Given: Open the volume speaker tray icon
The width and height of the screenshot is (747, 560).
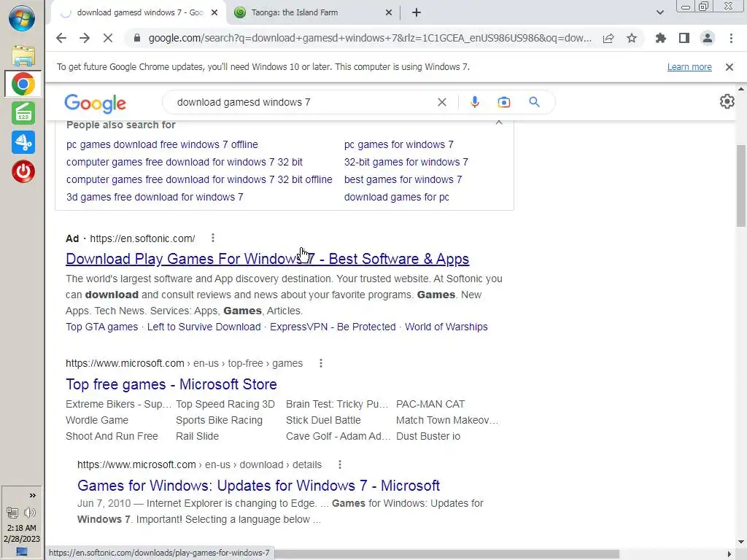Looking at the screenshot, I should coord(30,513).
